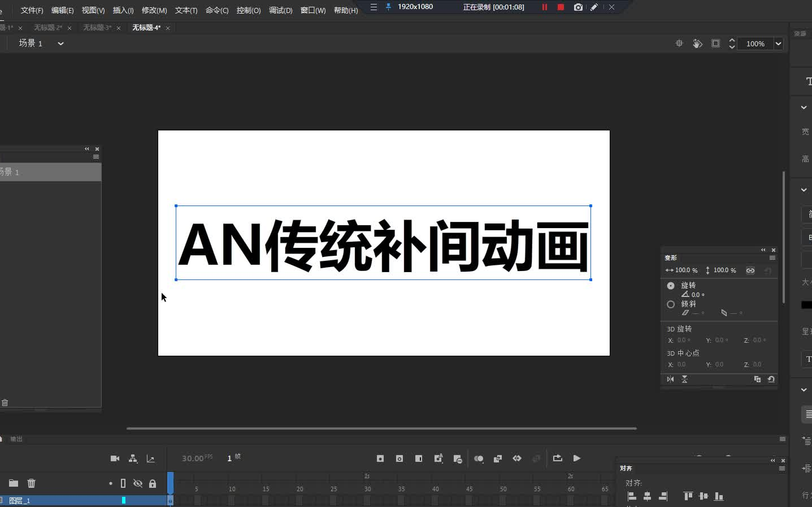Pause the screen recording
This screenshot has width=812, height=507.
point(544,7)
